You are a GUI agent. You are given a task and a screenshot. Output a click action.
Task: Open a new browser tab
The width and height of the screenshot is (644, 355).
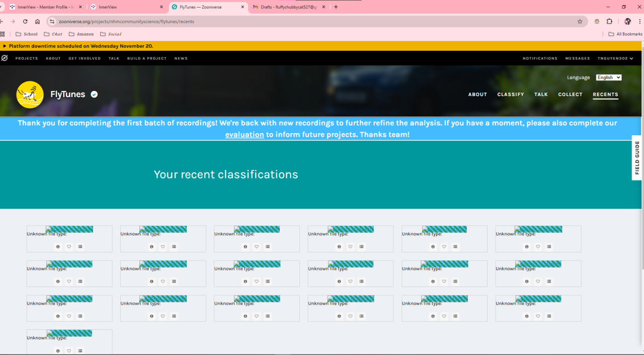(336, 7)
